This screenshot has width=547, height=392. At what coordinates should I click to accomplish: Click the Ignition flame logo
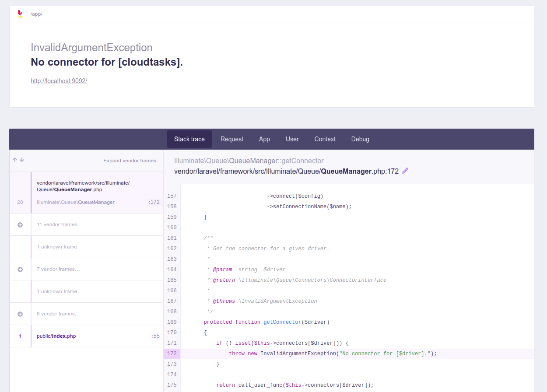coord(20,14)
